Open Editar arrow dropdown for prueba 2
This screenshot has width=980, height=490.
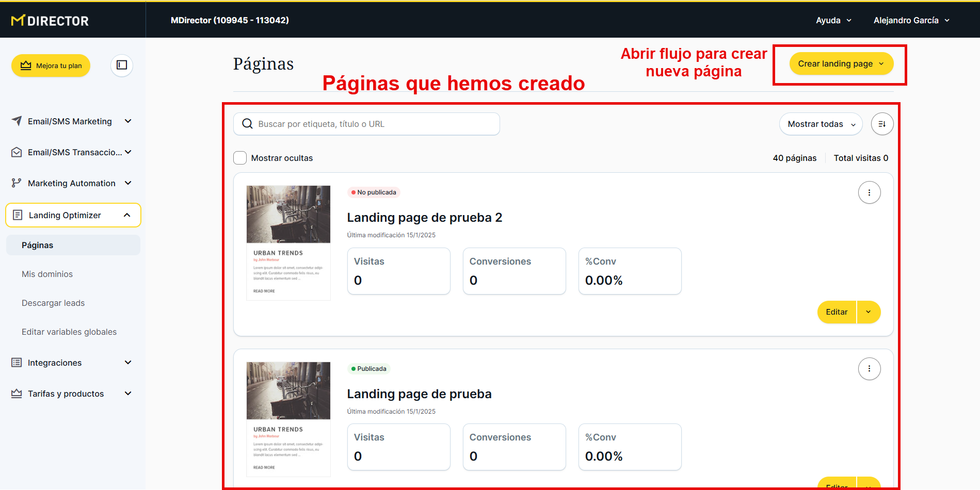pos(869,312)
